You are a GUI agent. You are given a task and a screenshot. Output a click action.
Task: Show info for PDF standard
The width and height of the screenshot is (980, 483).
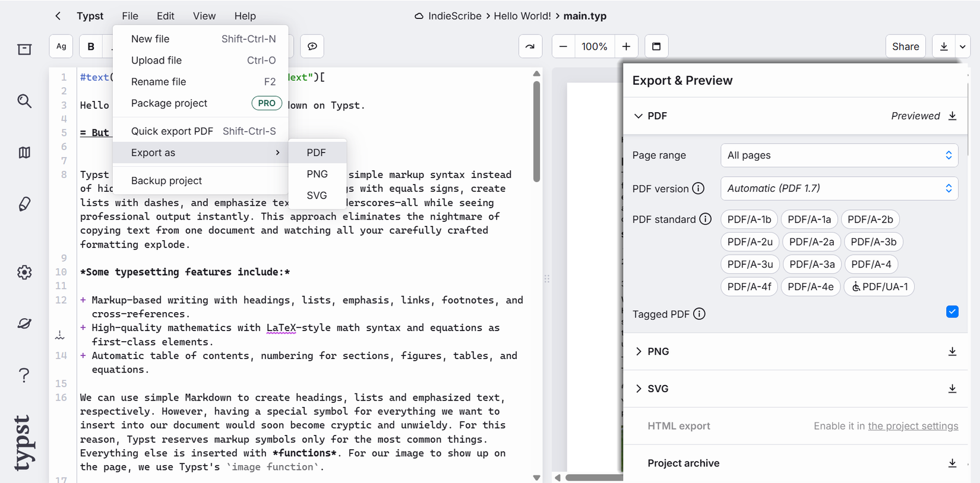(x=705, y=219)
